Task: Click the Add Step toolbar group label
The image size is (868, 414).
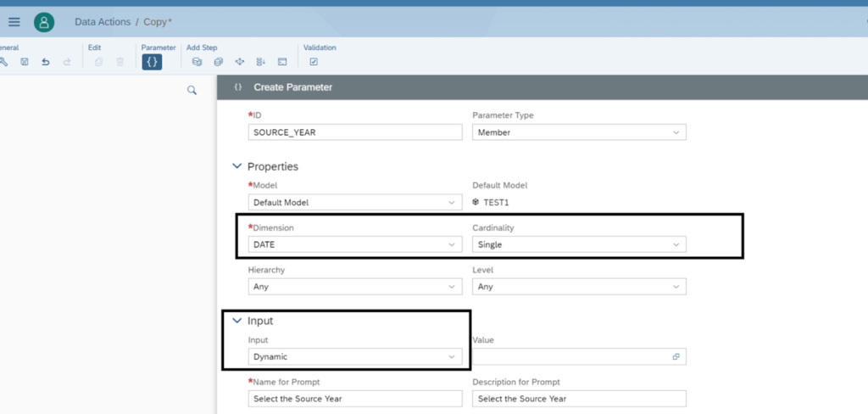Action: point(202,48)
